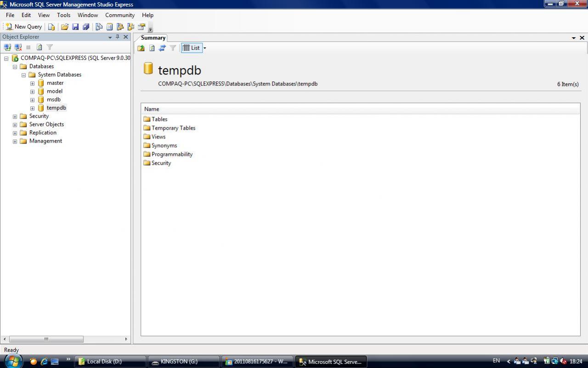
Task: Click the Database Engine Query icon
Action: coord(51,27)
